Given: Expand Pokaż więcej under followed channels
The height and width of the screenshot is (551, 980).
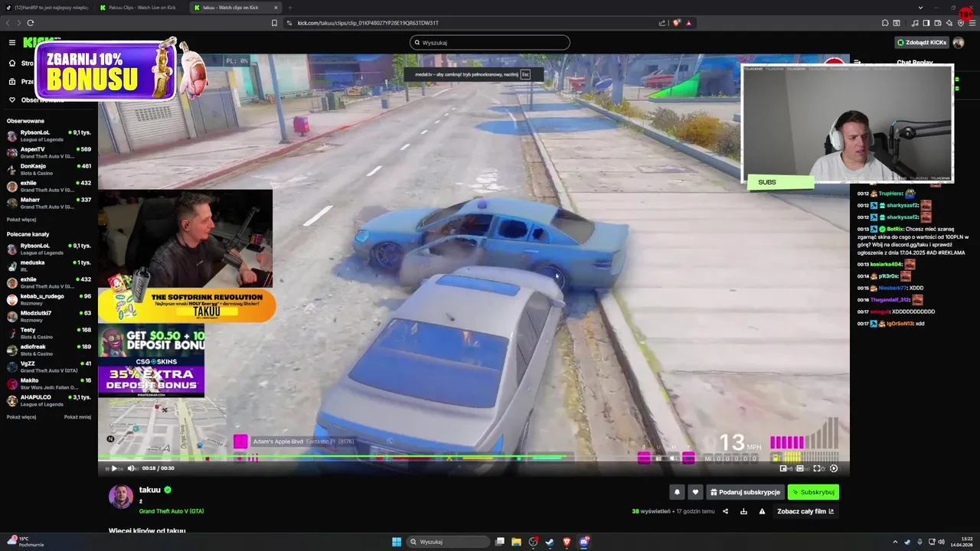Looking at the screenshot, I should [x=21, y=220].
